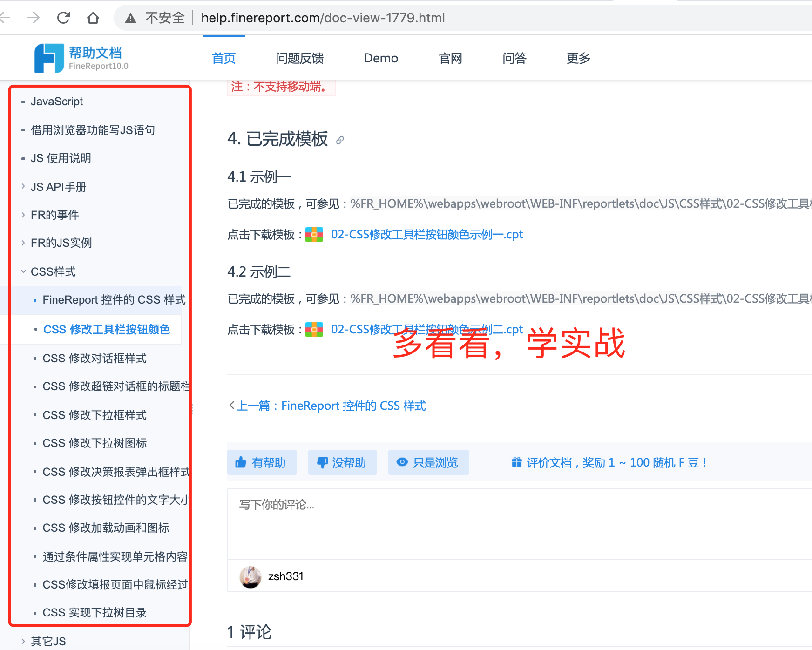This screenshot has width=812, height=650.
Task: Click the comment box 写下你的评论
Action: [x=520, y=523]
